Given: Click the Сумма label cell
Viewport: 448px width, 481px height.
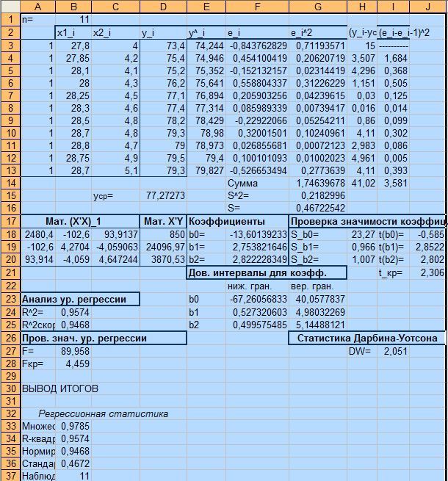Looking at the screenshot, I should (258, 183).
